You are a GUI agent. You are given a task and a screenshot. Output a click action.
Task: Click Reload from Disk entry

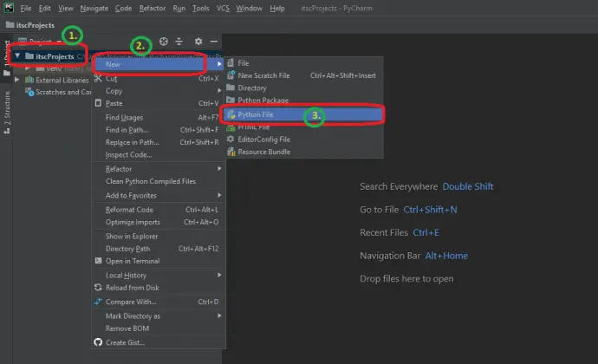(x=132, y=288)
